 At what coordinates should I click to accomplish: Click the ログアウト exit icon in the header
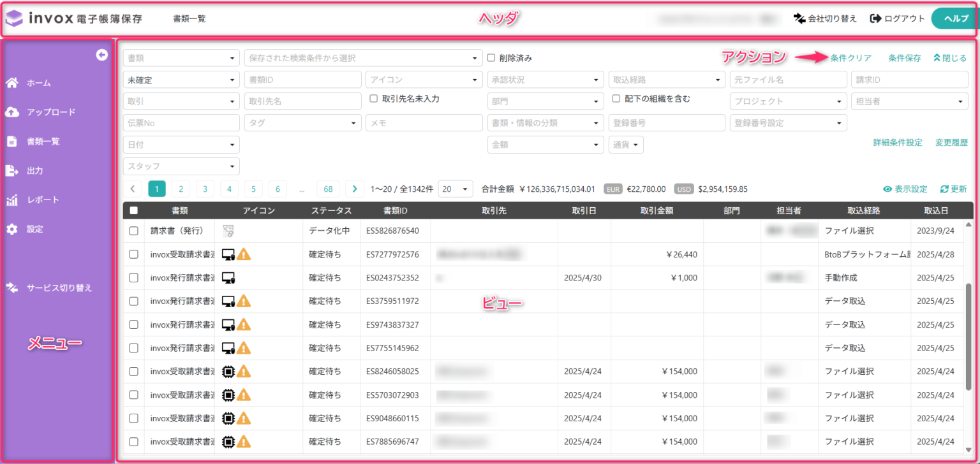click(874, 18)
